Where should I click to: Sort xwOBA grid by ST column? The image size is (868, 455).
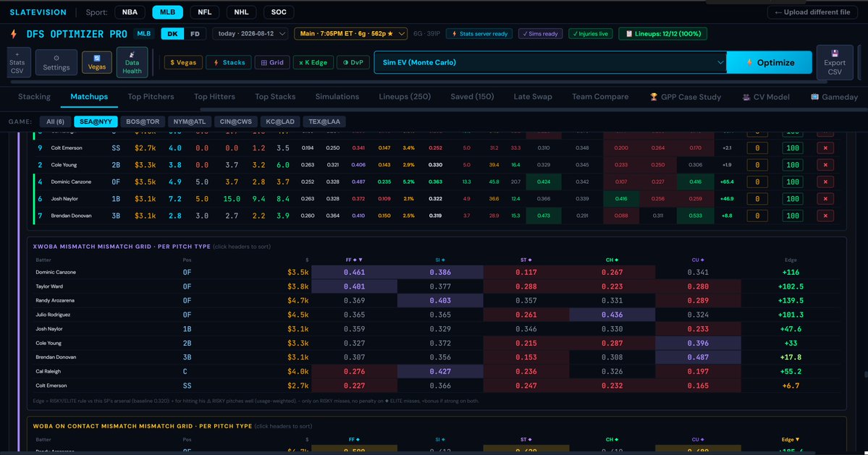(526, 260)
